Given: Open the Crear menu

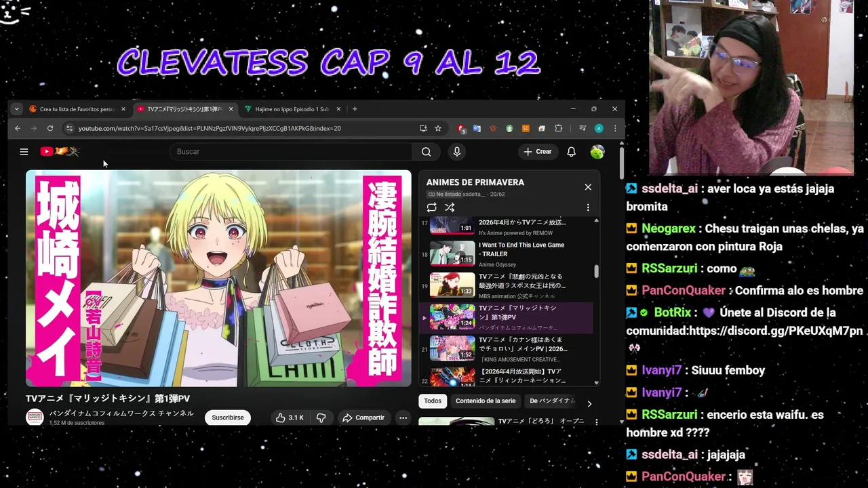Looking at the screenshot, I should tap(538, 152).
